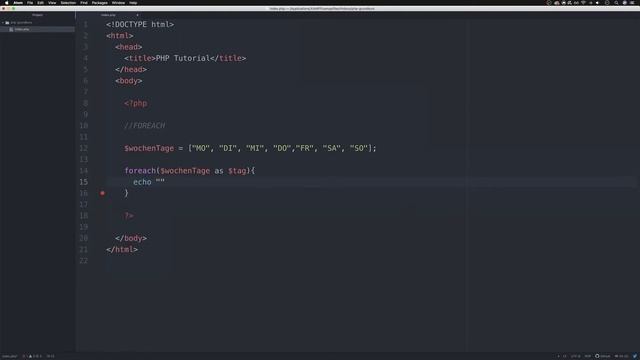Click the </html> closing tag
The height and width of the screenshot is (360, 640).
122,249
